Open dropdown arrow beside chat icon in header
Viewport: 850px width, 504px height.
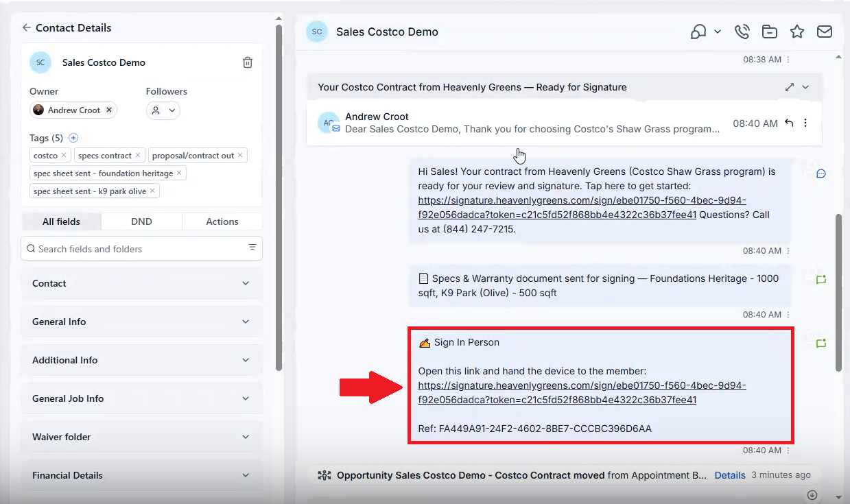point(718,32)
